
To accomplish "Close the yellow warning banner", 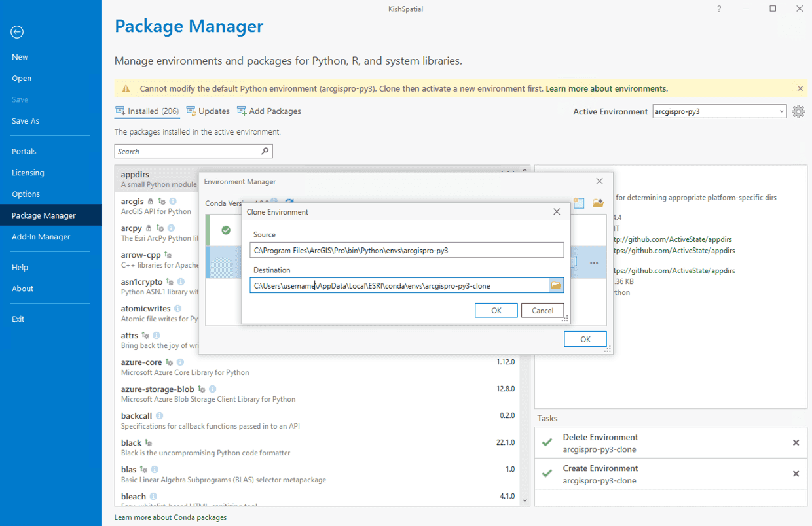I will pyautogui.click(x=800, y=88).
